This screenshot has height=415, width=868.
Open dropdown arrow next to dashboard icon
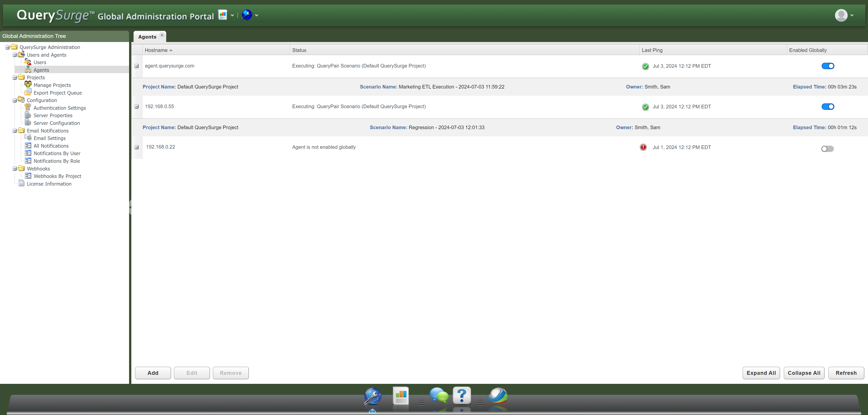[x=232, y=15]
